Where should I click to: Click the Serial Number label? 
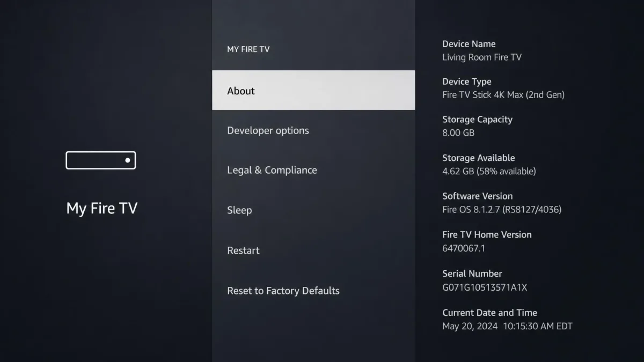(472, 274)
